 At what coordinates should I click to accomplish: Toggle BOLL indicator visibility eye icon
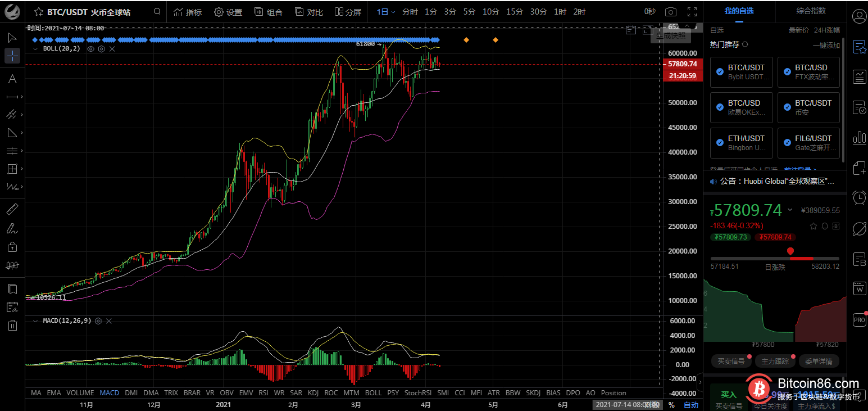(90, 49)
